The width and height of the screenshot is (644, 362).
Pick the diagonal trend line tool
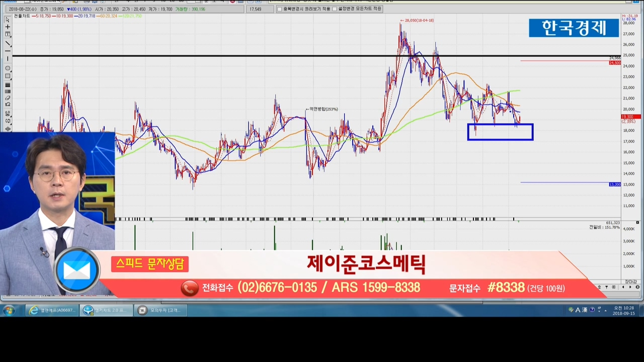[8, 44]
